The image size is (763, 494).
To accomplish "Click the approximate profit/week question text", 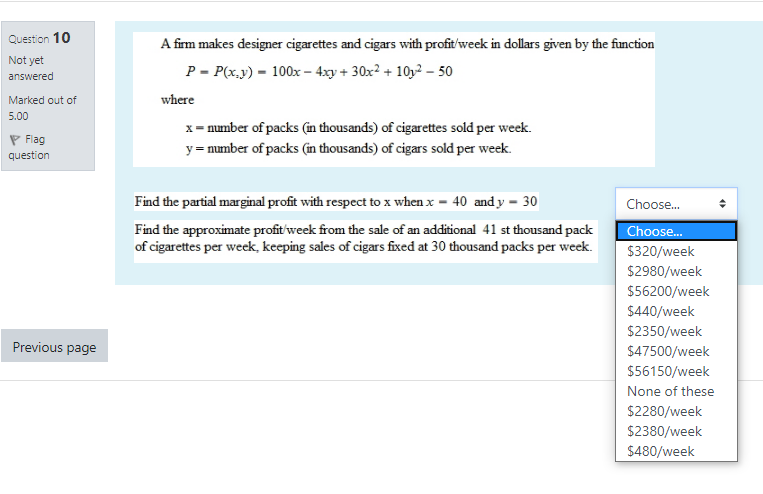I will [x=364, y=238].
